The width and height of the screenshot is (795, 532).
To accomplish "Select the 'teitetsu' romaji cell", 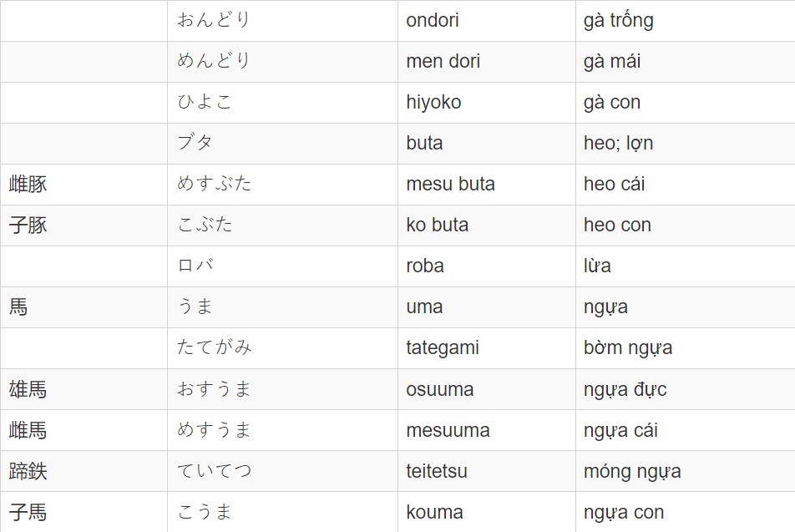I will tap(487, 471).
